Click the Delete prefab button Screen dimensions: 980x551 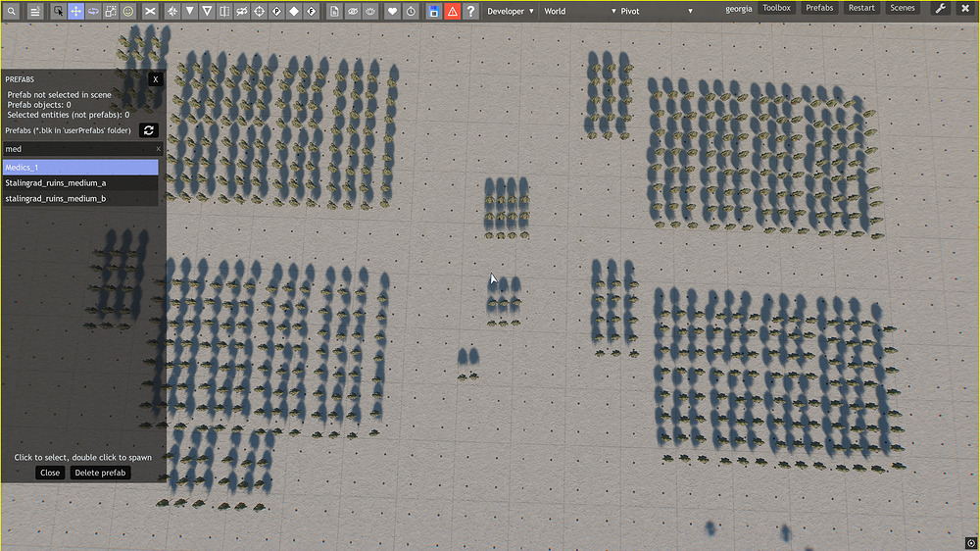pyautogui.click(x=100, y=473)
